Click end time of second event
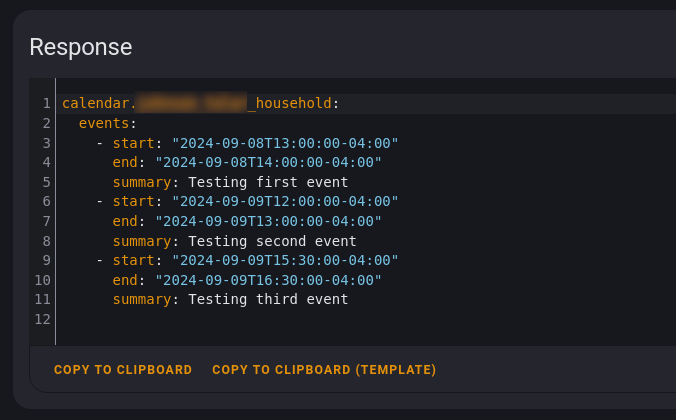Viewport: 676px width, 420px height. point(268,221)
